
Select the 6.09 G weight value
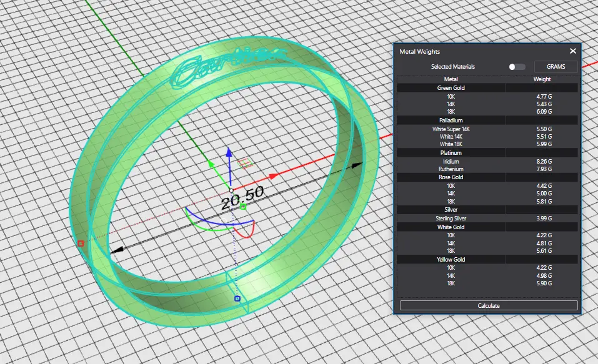[544, 112]
